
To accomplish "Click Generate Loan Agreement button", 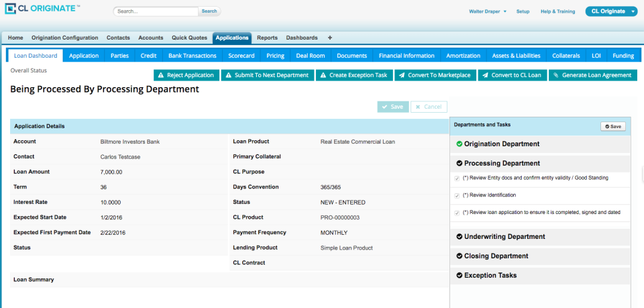I will [592, 75].
